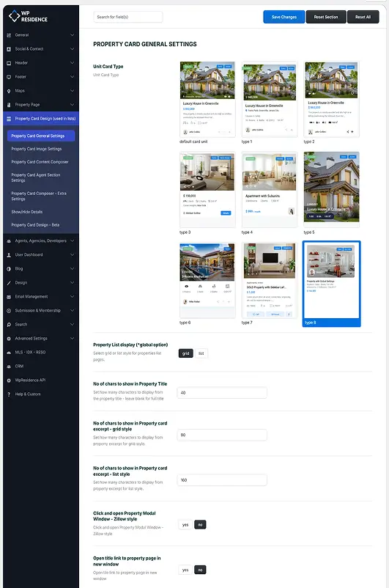
Task: Click the Property Card Design list icon
Action: click(9, 119)
